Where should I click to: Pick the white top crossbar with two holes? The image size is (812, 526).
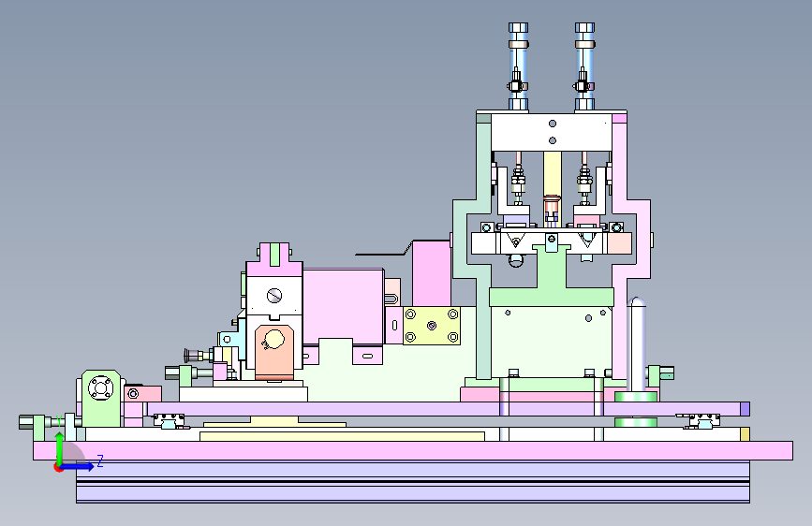point(552,133)
